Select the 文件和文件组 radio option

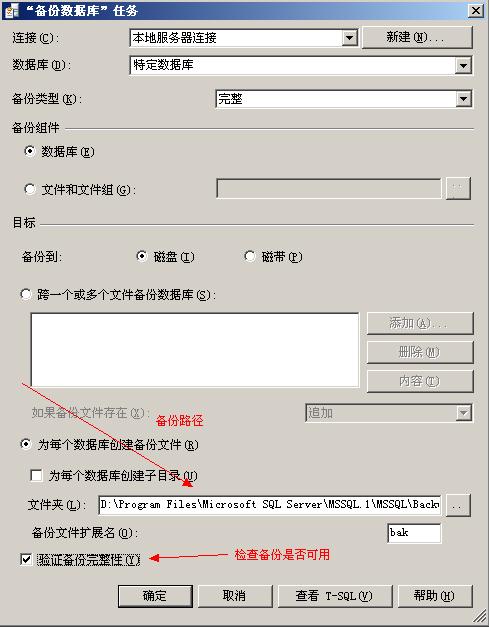click(30, 189)
